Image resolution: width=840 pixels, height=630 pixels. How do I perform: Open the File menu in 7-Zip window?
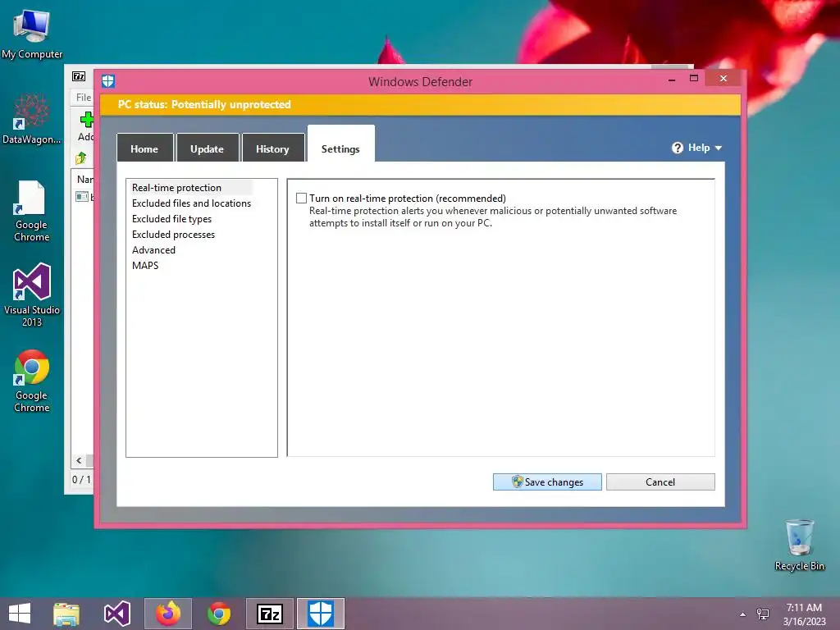84,98
